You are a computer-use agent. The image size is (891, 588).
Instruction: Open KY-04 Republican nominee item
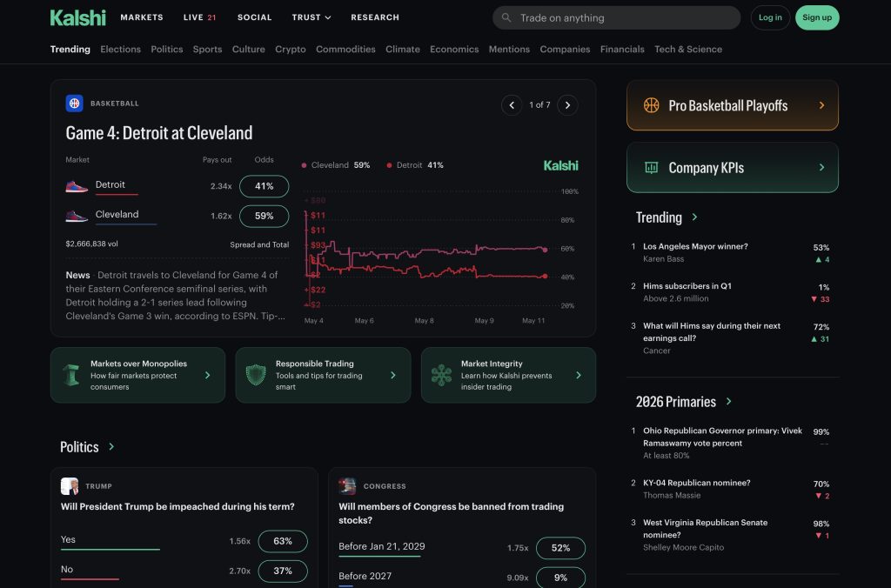(x=732, y=489)
